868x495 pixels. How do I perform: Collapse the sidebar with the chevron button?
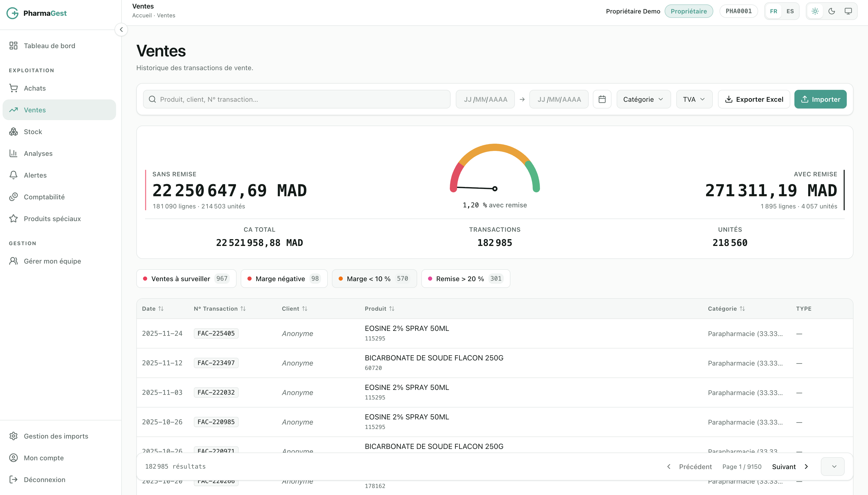(x=122, y=30)
